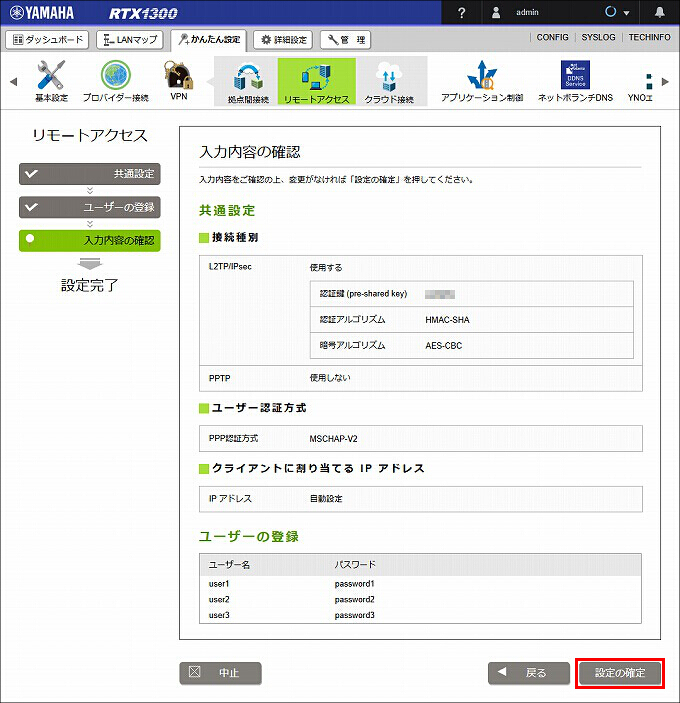This screenshot has width=680, height=703.
Task: Click the MSCHAP-V2 value
Action: 334,438
